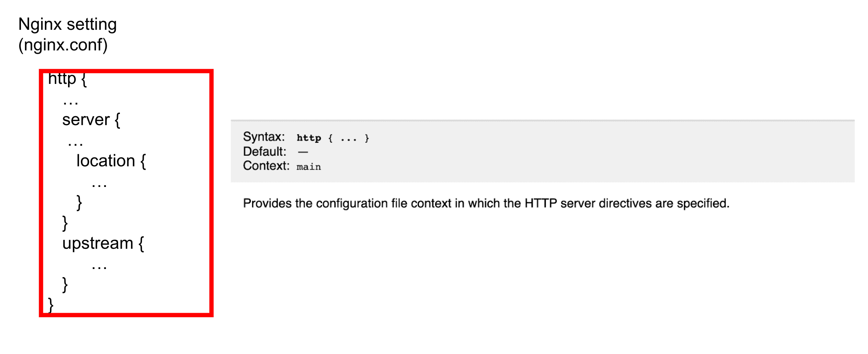Click the 'Context:' label
The width and height of the screenshot is (868, 354).
tap(266, 166)
